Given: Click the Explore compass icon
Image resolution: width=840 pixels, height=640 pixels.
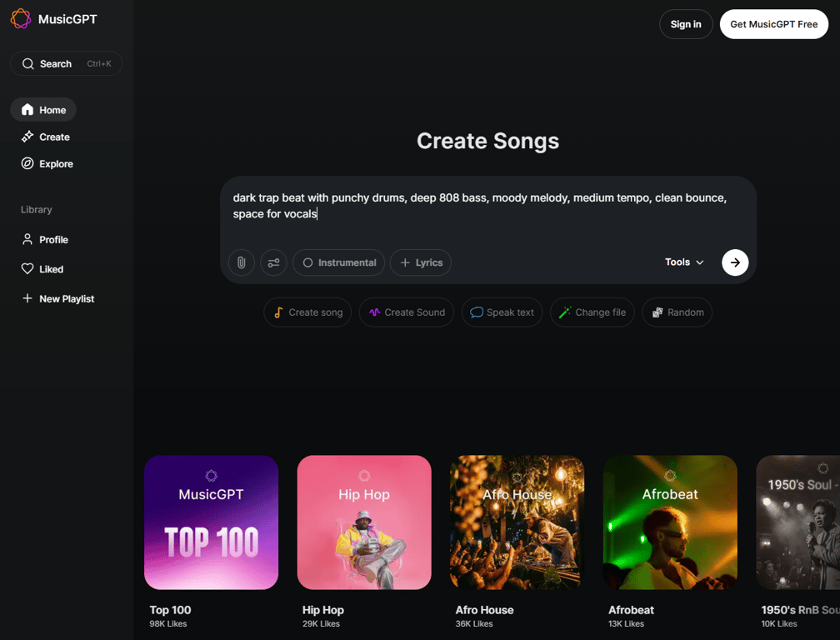Looking at the screenshot, I should (27, 163).
